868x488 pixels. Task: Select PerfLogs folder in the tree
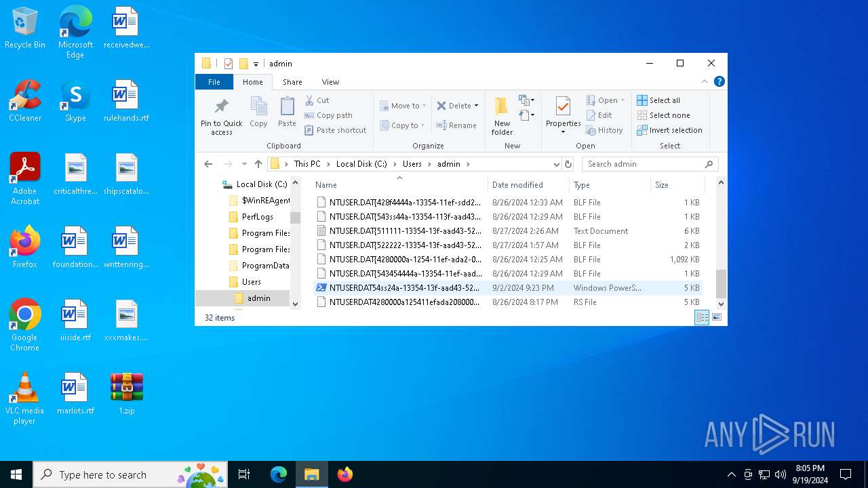click(x=257, y=217)
